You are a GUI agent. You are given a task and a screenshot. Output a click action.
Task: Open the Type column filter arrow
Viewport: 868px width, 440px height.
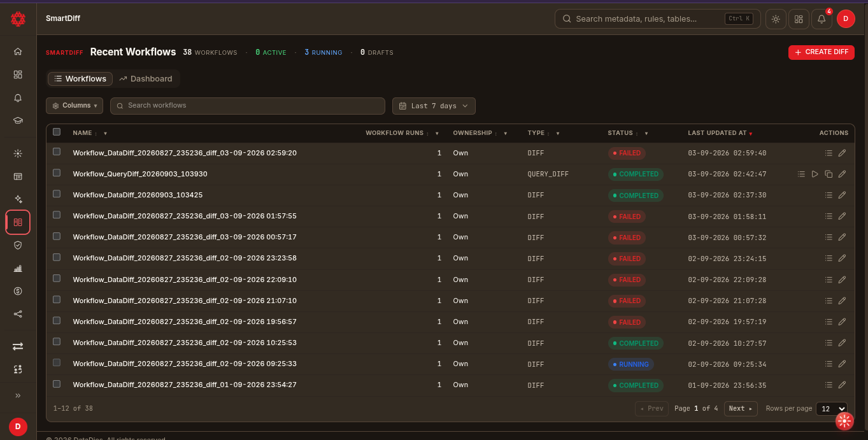(558, 134)
